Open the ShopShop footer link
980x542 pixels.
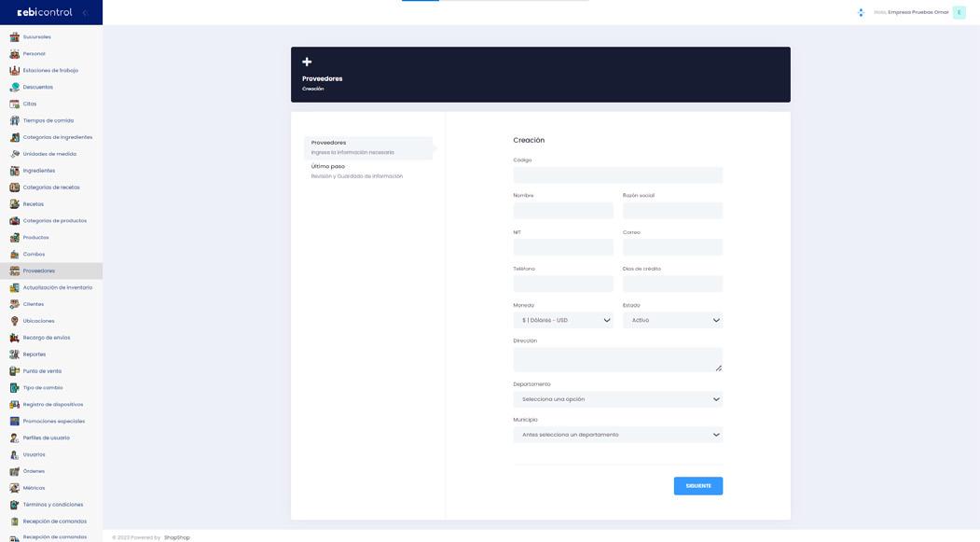(177, 537)
